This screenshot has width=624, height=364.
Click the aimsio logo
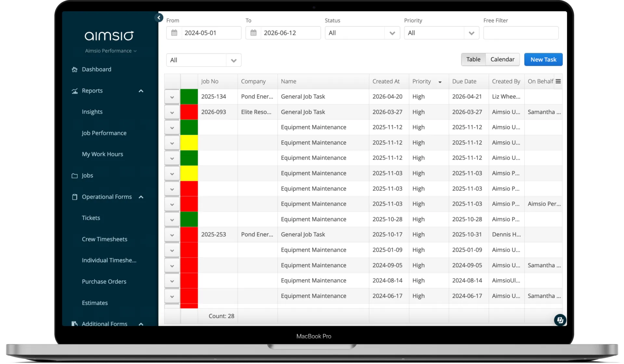tap(109, 35)
